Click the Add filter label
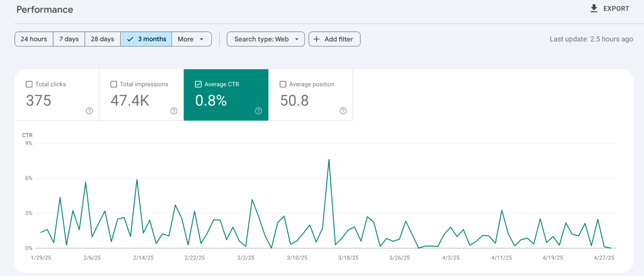Screen dimensions: 644x276 (339, 39)
